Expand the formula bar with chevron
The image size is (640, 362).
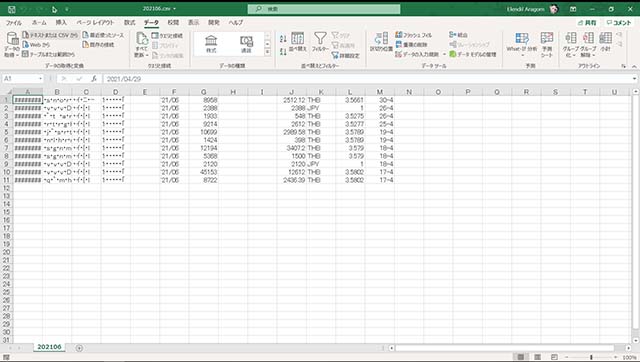(634, 79)
